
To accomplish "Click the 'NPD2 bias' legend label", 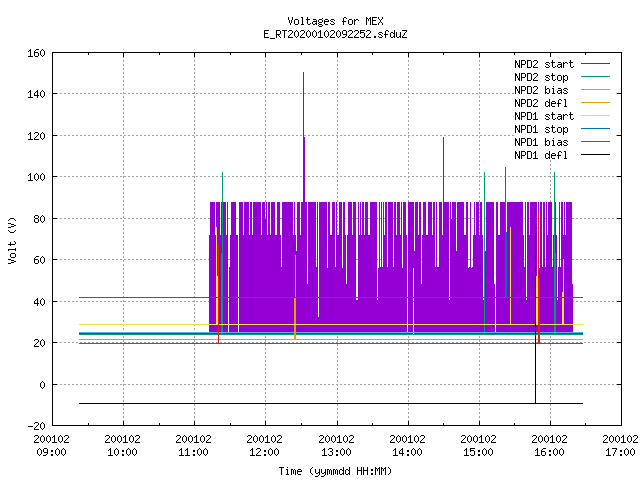I will pyautogui.click(x=541, y=90).
